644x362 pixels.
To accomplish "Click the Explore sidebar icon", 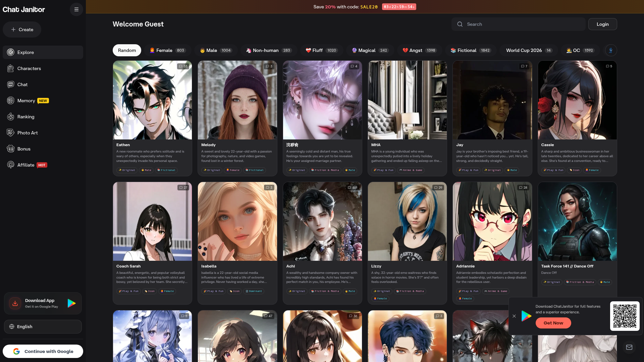I will [x=11, y=52].
